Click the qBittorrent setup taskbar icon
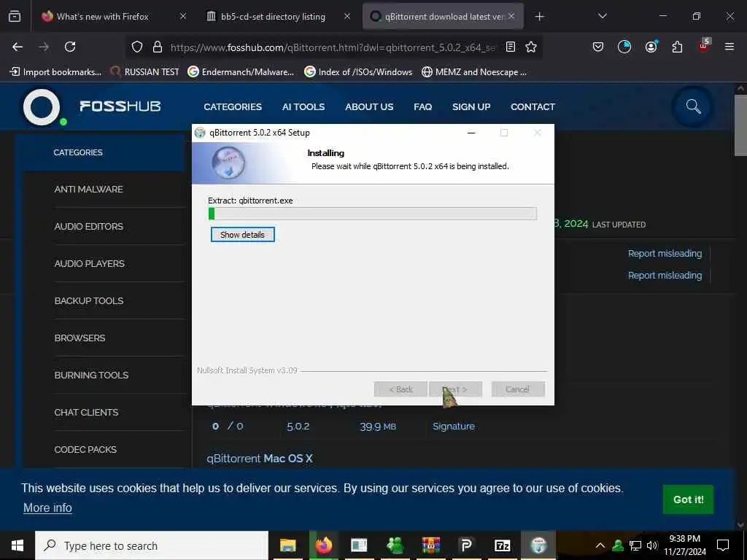This screenshot has height=560, width=747. [x=538, y=545]
